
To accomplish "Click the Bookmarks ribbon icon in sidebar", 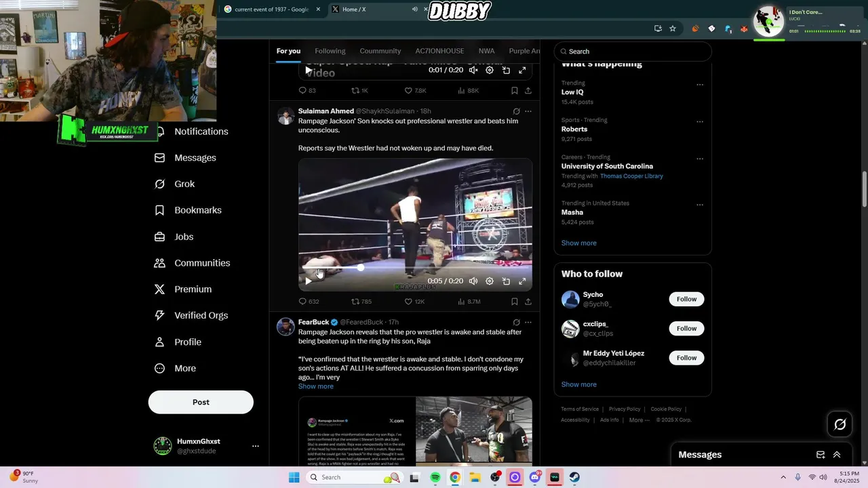I will click(159, 210).
